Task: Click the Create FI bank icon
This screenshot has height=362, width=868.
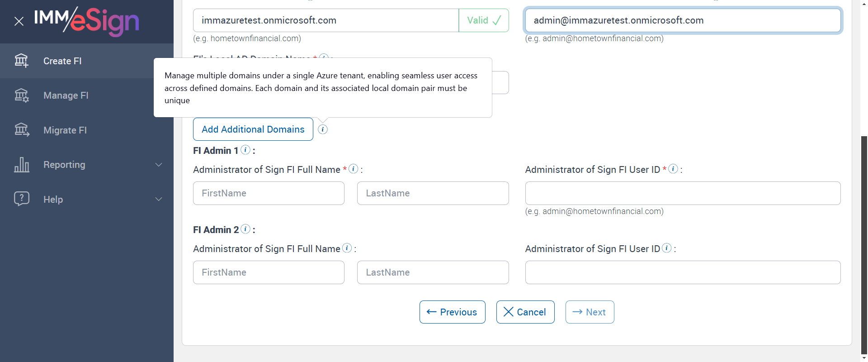Action: (21, 60)
